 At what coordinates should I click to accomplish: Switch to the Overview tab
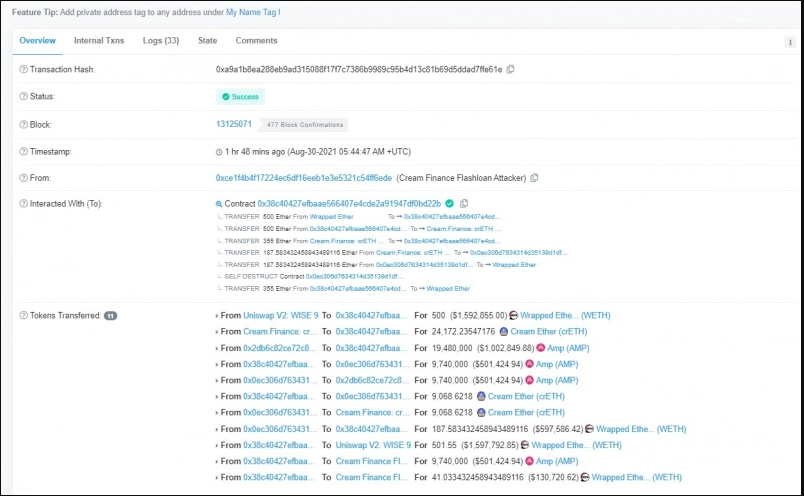coord(37,41)
